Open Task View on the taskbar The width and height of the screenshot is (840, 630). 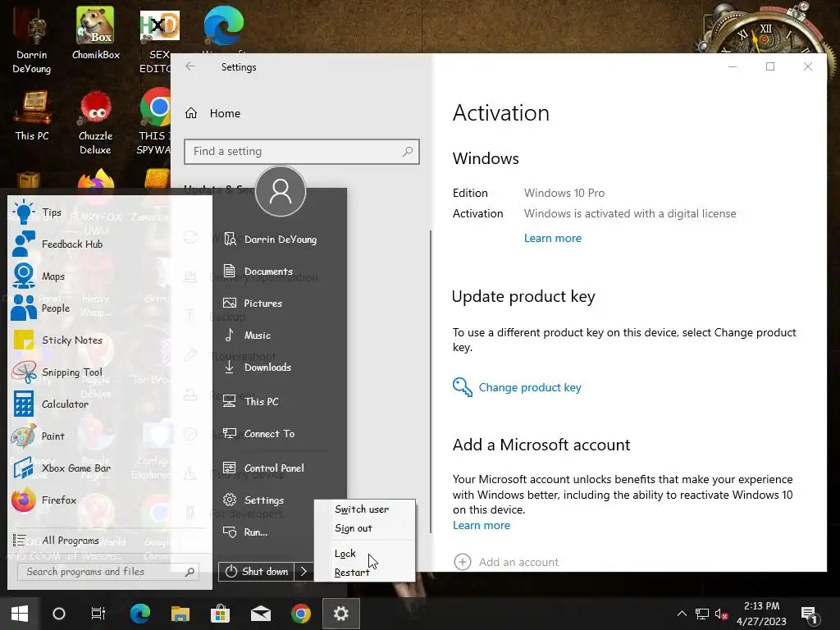(98, 614)
